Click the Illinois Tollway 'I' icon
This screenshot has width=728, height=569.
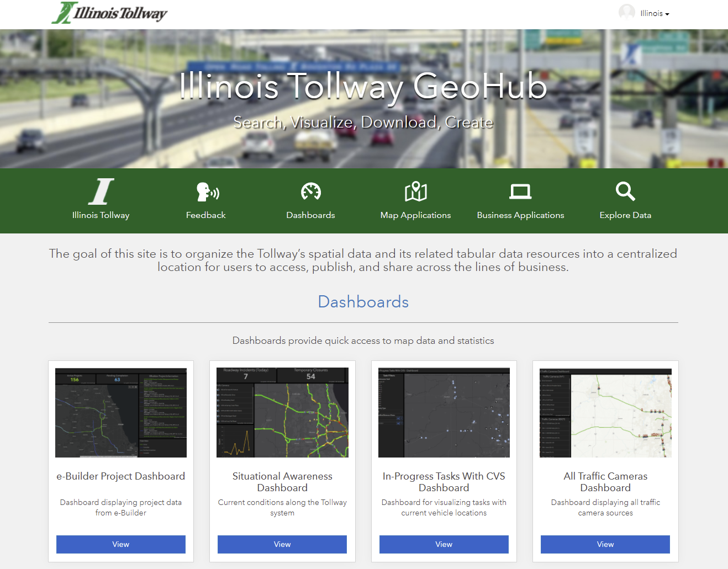point(101,192)
